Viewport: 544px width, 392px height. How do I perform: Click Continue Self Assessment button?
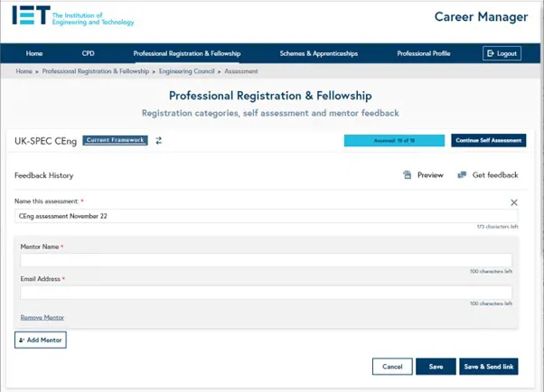[489, 141]
